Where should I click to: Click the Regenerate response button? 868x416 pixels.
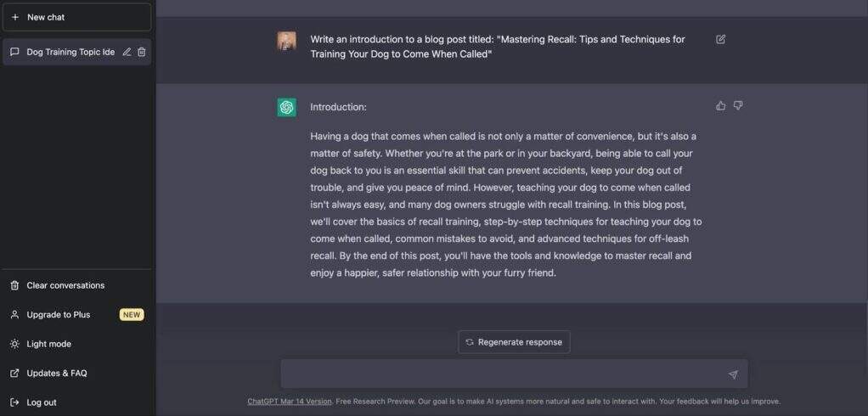pos(514,342)
